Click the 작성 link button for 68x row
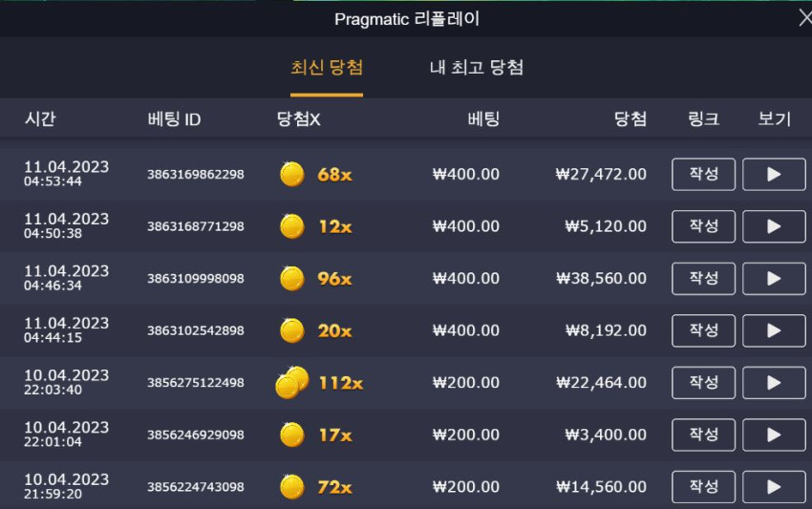Image resolution: width=812 pixels, height=509 pixels. pyautogui.click(x=703, y=175)
